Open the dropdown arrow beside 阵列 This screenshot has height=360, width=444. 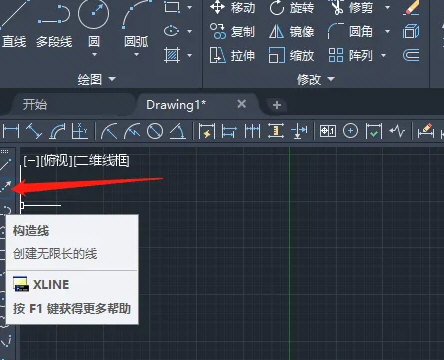[383, 55]
